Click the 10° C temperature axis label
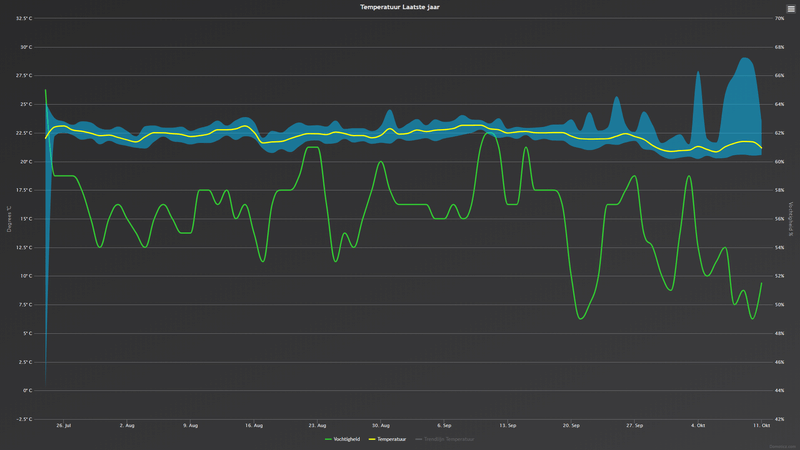Viewport: 800px width, 450px height. point(26,276)
